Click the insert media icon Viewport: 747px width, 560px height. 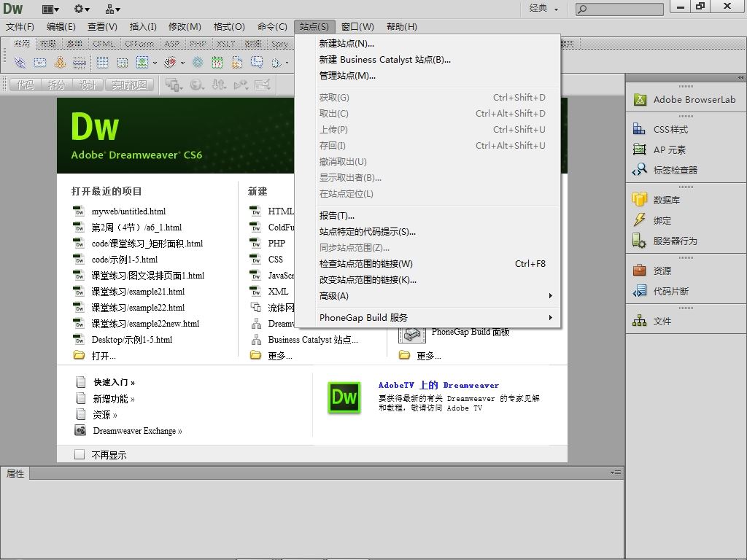[170, 63]
